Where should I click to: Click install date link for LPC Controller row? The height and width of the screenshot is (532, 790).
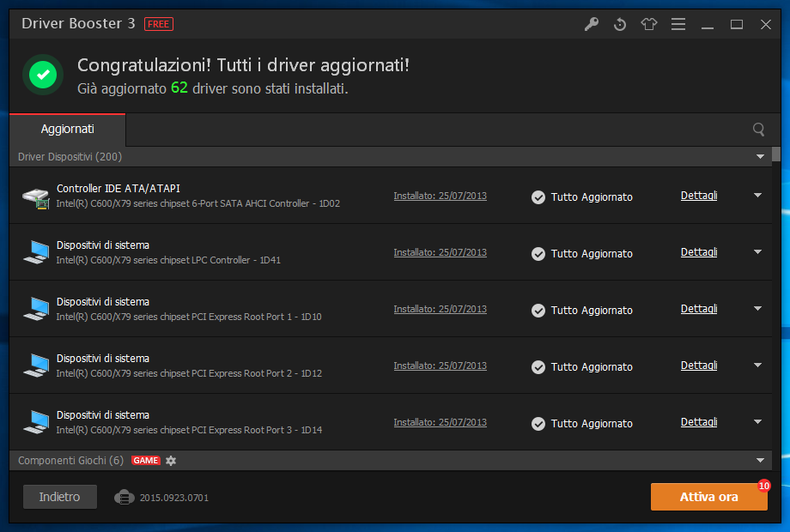[441, 252]
